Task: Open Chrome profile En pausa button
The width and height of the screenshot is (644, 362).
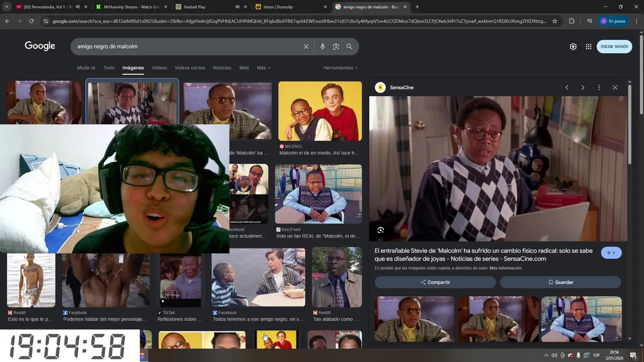Action: [613, 21]
